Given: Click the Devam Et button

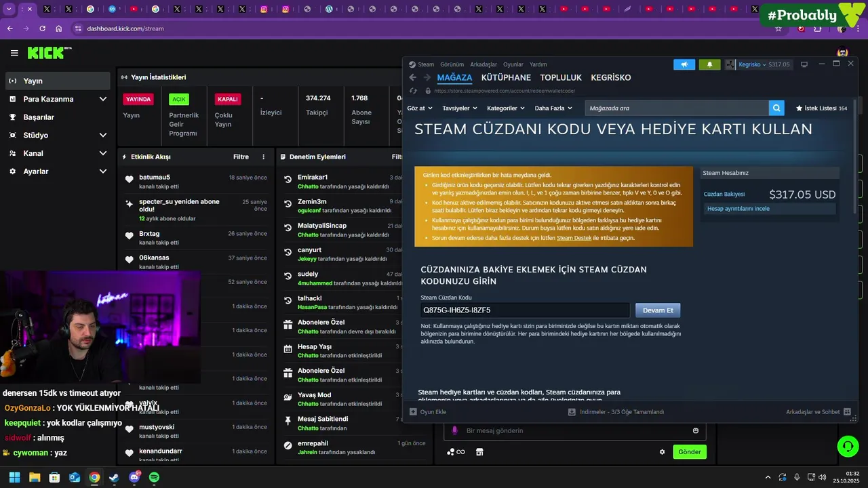Looking at the screenshot, I should click(x=658, y=310).
